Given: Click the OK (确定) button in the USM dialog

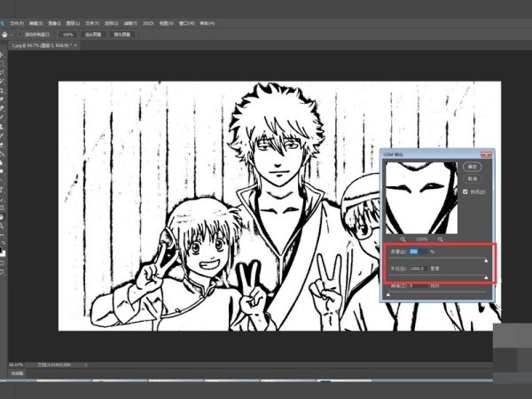Looking at the screenshot, I should click(473, 166).
